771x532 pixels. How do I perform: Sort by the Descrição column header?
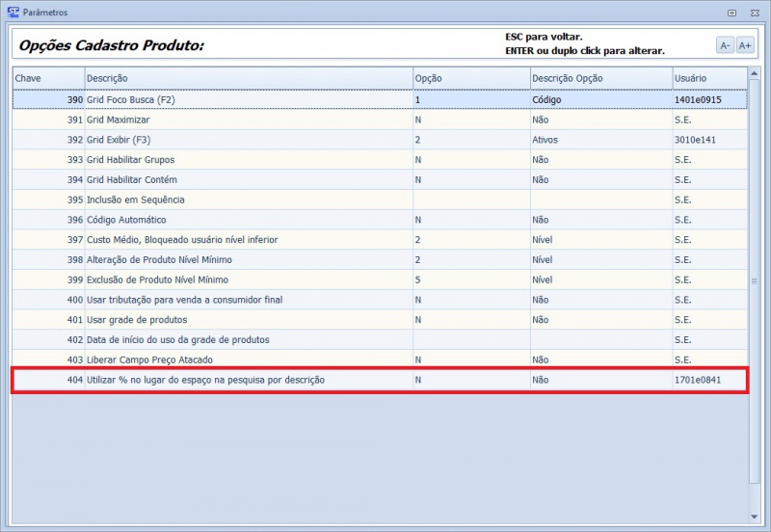point(246,77)
